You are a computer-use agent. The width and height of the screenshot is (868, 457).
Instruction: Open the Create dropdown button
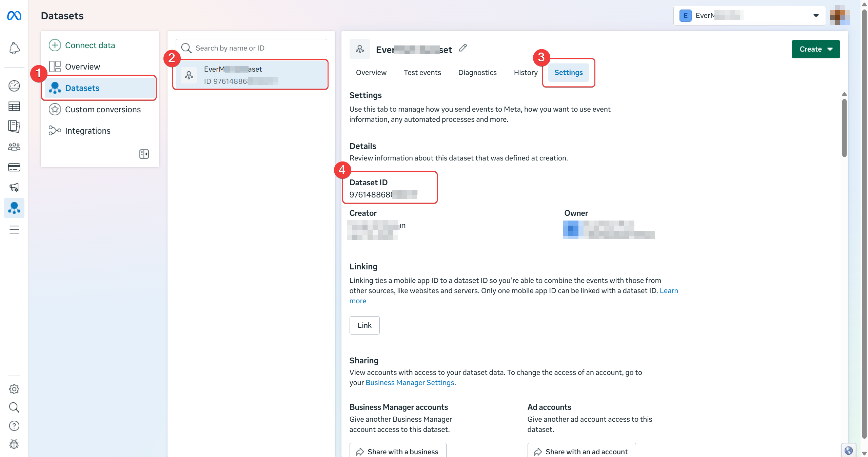click(x=815, y=49)
